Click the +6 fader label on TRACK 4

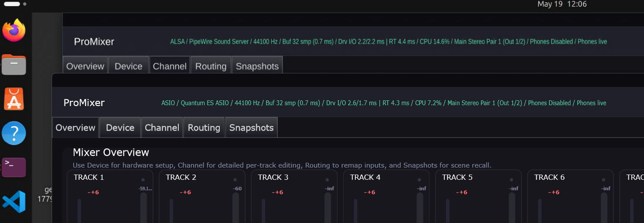click(370, 192)
